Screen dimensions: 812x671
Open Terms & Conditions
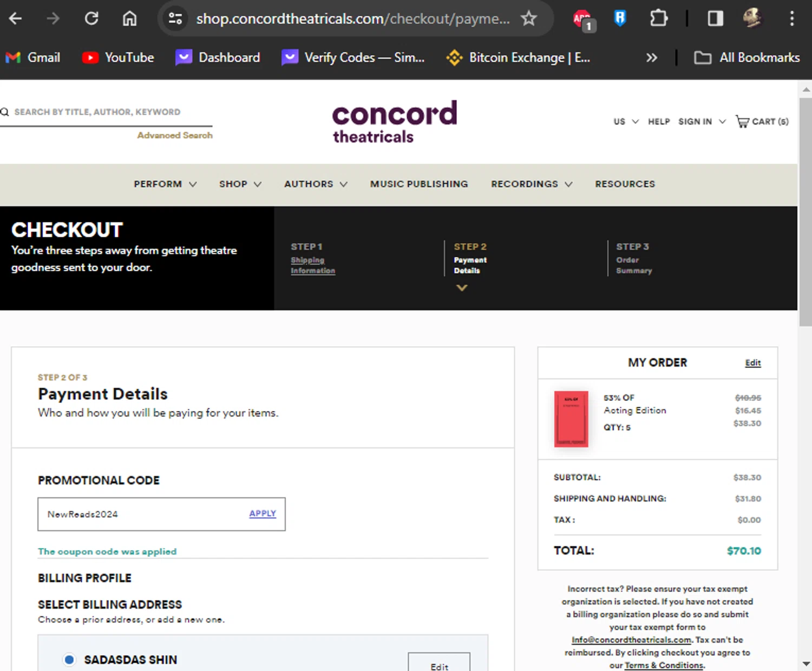click(664, 666)
